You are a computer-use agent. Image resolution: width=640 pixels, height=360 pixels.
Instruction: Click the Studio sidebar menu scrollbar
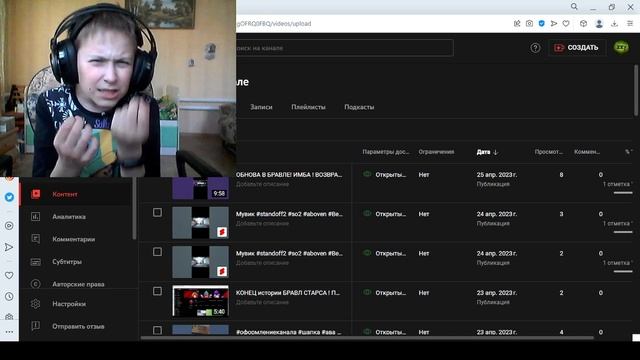coord(134,208)
